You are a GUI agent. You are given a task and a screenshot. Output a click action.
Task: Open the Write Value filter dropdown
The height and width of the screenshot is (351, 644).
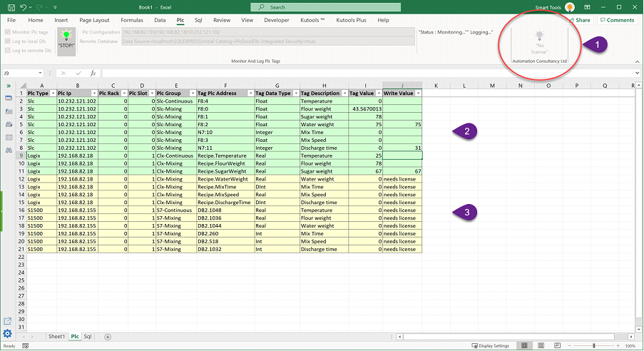[418, 93]
